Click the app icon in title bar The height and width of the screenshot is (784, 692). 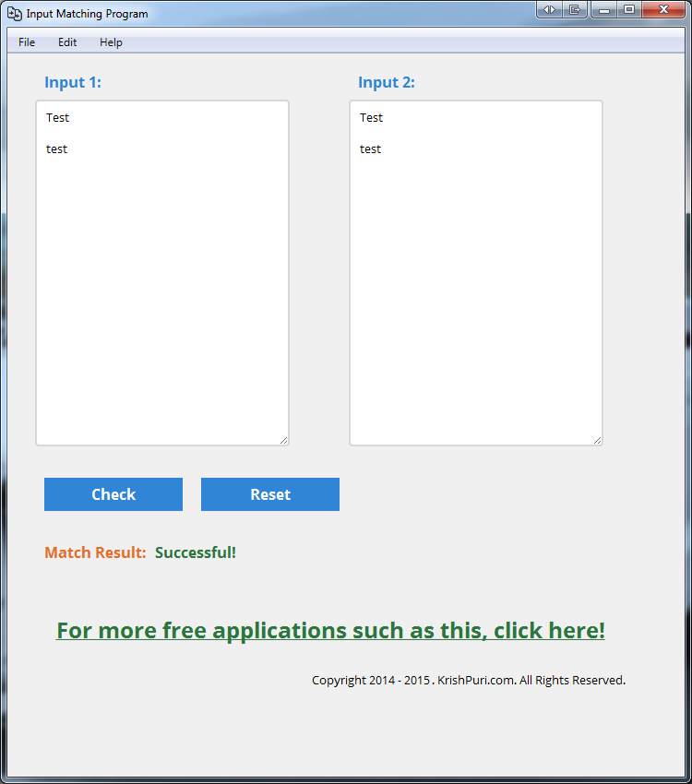click(15, 14)
